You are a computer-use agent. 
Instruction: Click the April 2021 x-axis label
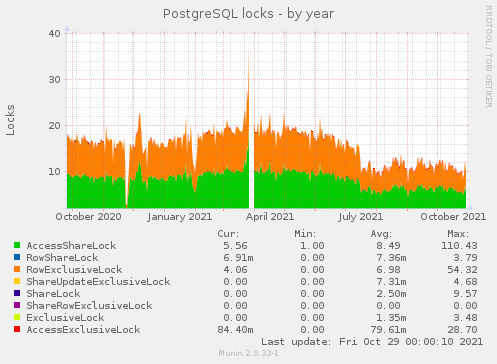tap(270, 217)
